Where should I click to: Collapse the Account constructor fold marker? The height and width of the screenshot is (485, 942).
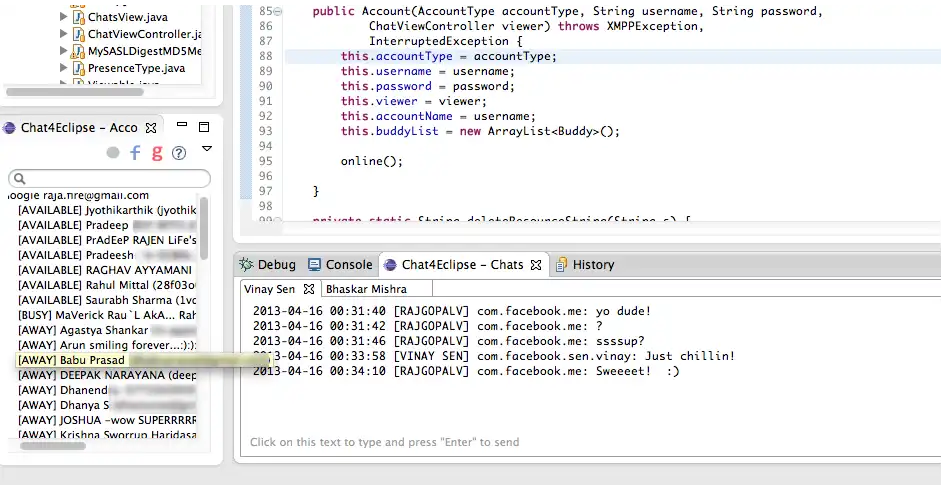click(278, 11)
